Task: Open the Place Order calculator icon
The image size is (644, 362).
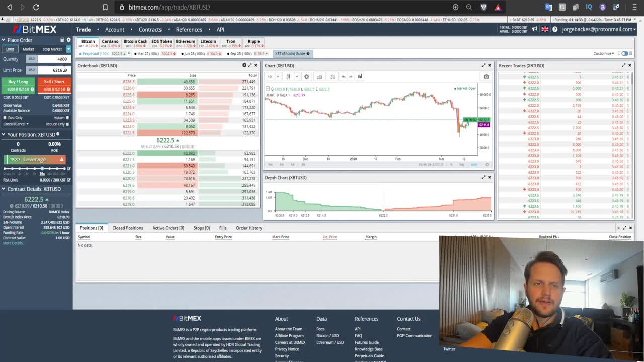Action: 62,40
